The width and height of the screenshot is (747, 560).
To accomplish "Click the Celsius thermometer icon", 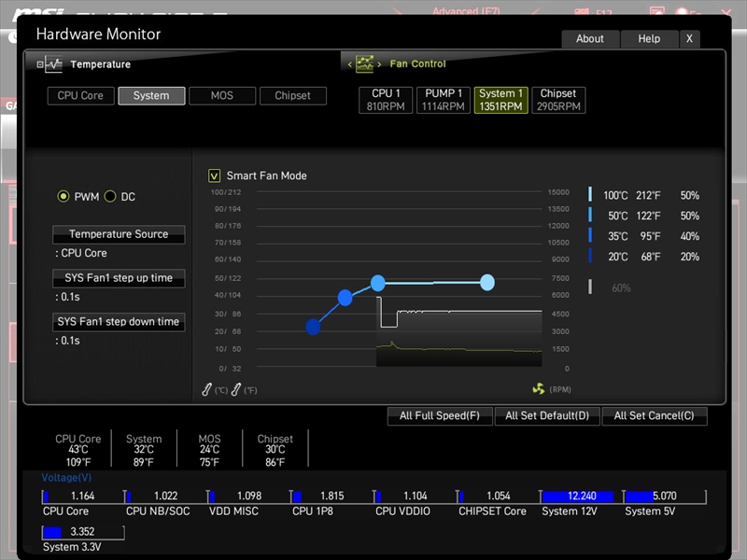I will point(206,389).
